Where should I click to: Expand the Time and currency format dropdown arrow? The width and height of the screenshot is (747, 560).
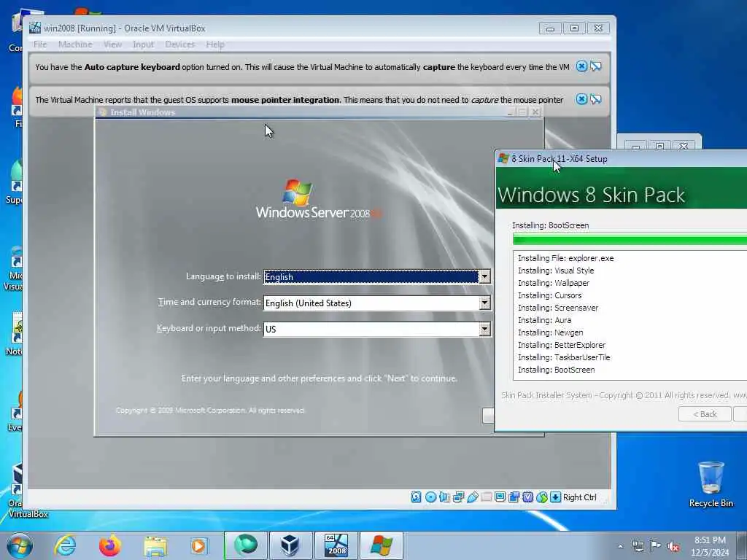[484, 303]
